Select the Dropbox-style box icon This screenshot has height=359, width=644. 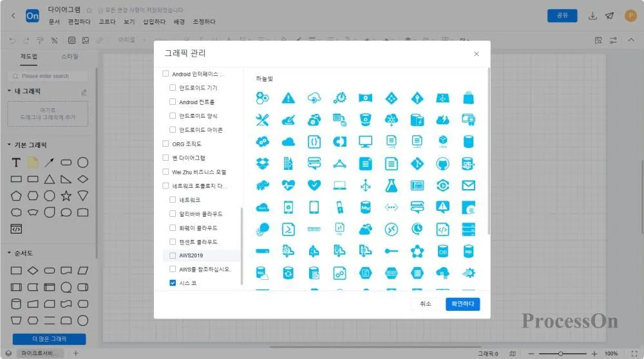tap(263, 163)
